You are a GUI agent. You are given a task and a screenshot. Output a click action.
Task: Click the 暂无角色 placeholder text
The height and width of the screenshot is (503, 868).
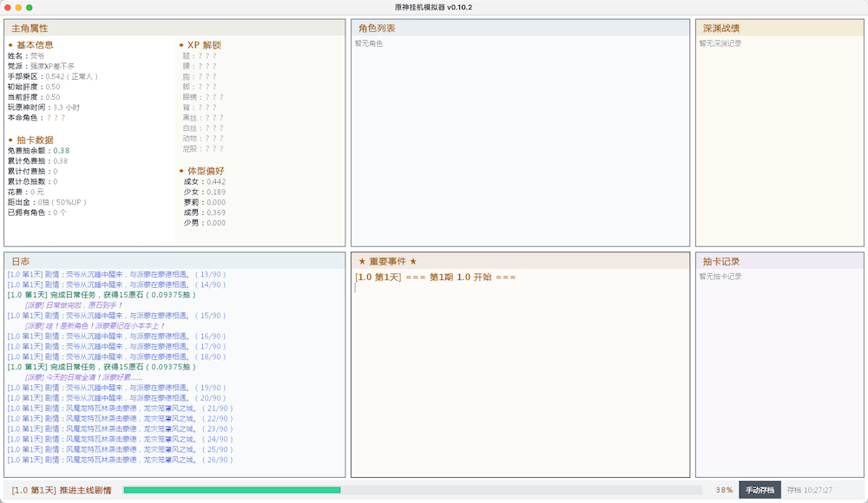(x=369, y=43)
